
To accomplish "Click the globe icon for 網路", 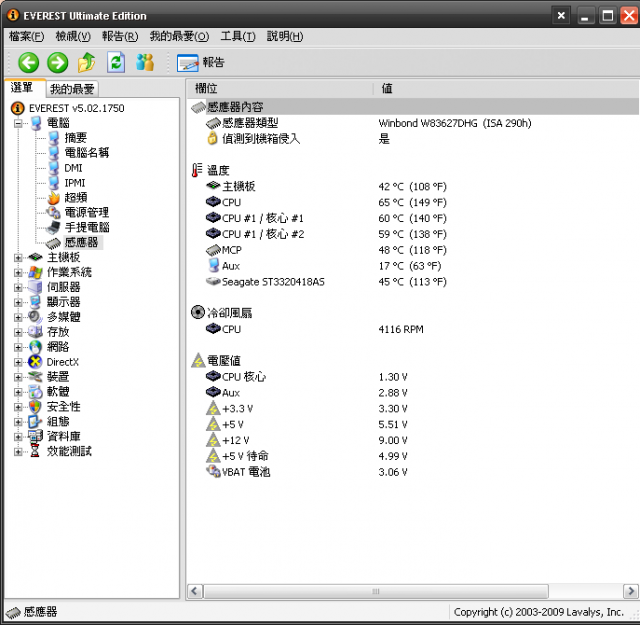I will [x=36, y=347].
